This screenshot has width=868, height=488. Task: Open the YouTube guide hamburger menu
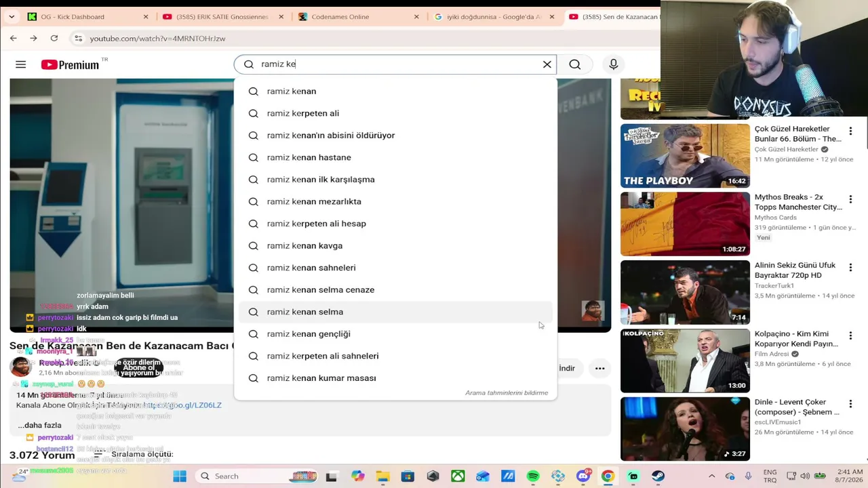coord(20,64)
